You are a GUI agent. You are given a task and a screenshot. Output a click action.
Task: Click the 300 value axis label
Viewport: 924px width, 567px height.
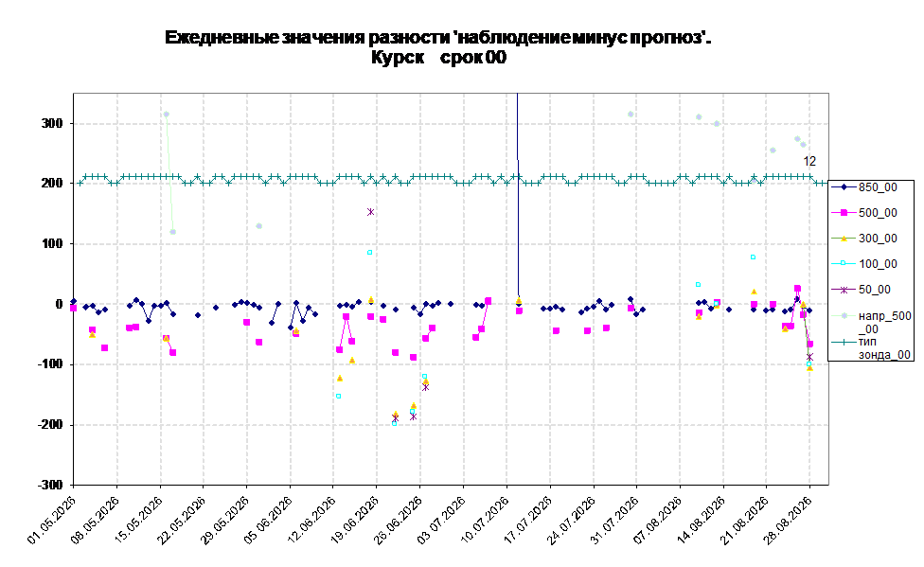(52, 123)
